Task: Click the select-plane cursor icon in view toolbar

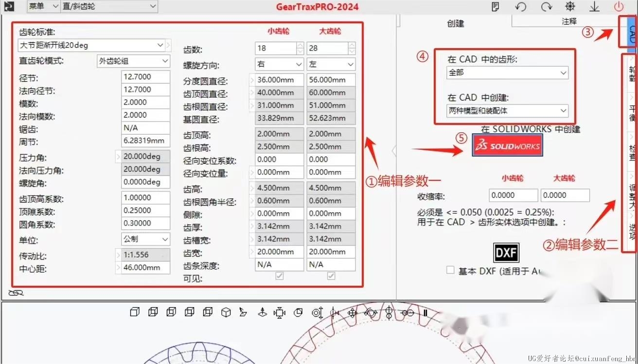Action: [x=243, y=312]
